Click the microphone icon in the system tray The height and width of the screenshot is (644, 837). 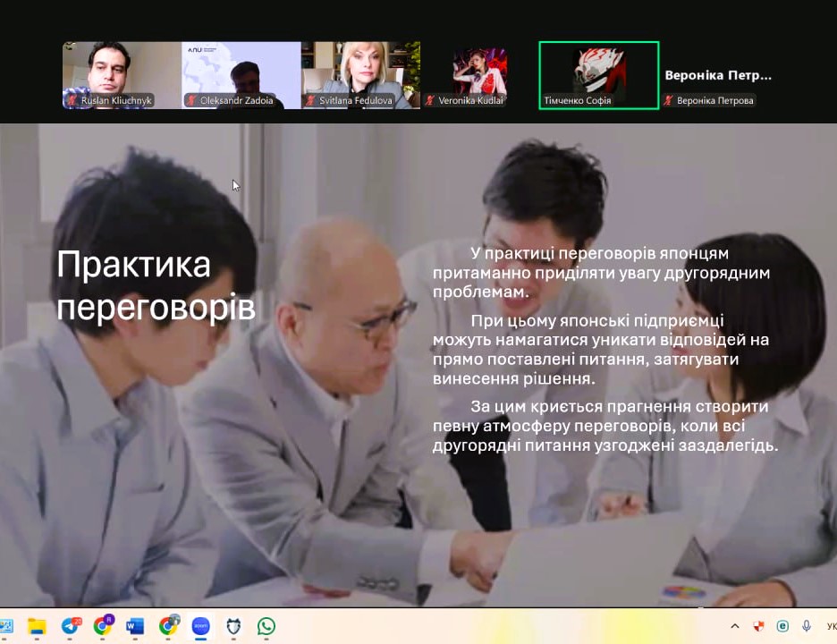tap(807, 626)
